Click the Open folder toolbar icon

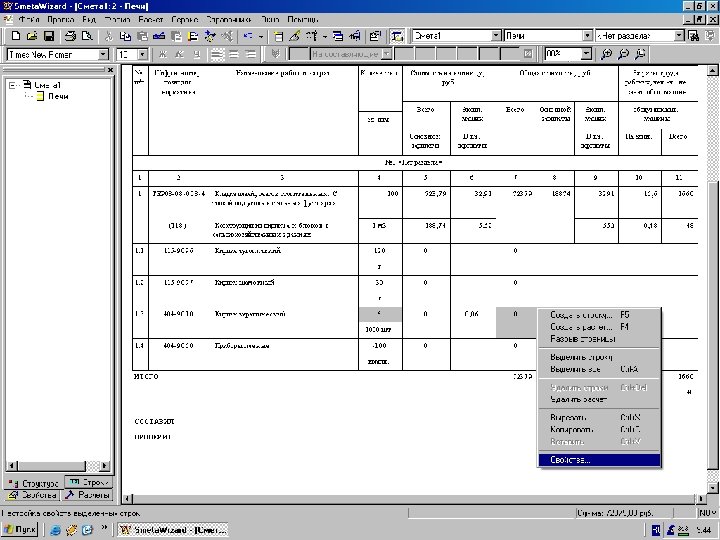(32, 36)
